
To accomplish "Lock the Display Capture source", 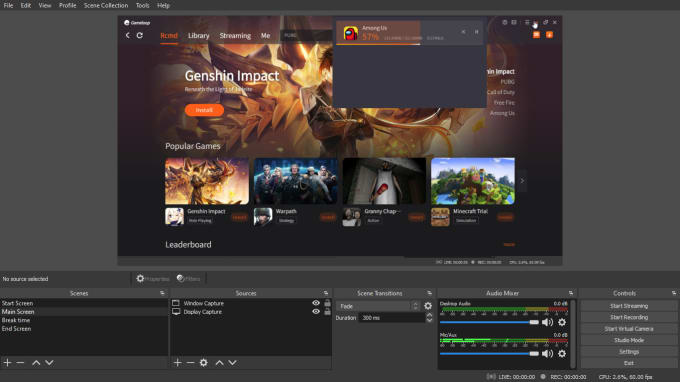I will coord(327,312).
